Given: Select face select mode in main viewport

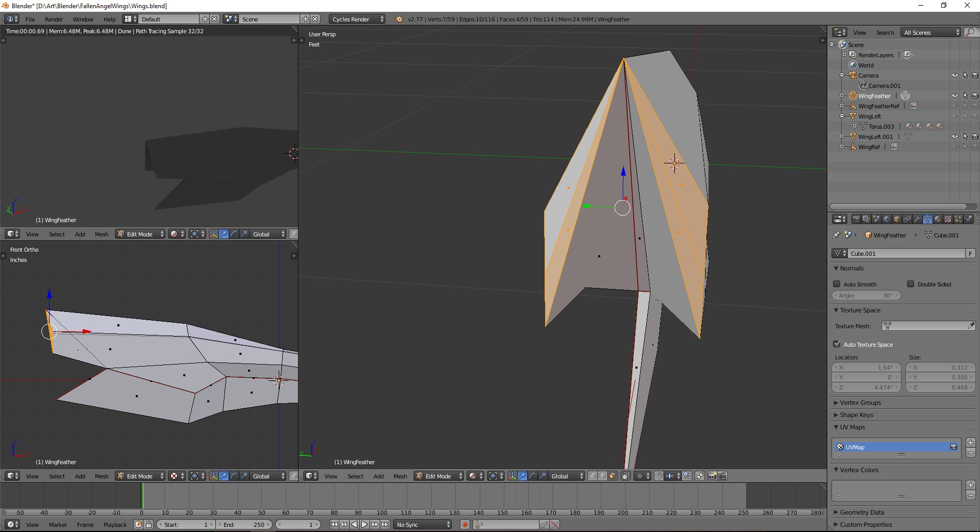Looking at the screenshot, I should 612,476.
